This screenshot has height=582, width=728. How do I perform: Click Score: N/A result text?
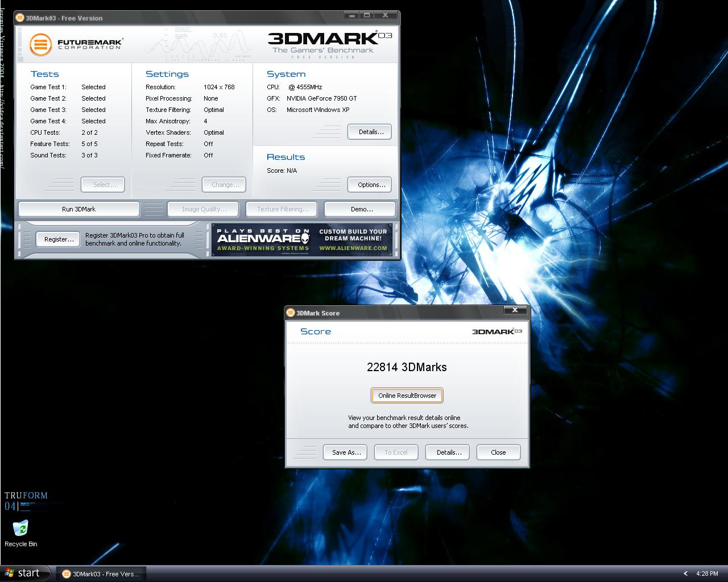(282, 171)
